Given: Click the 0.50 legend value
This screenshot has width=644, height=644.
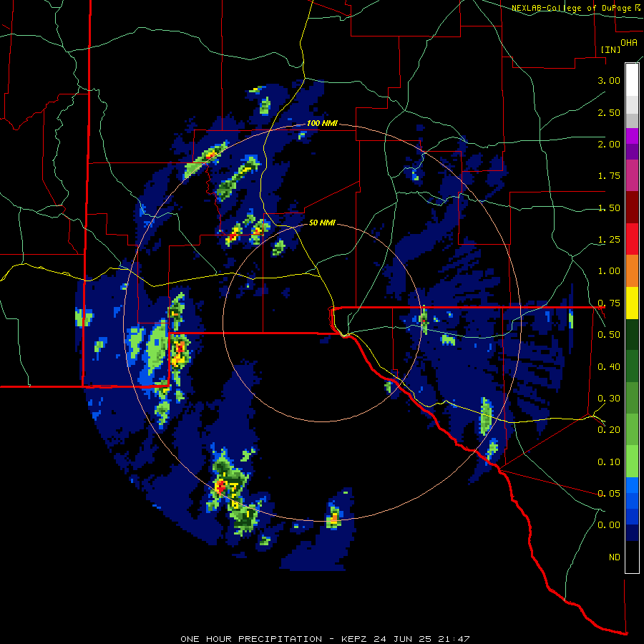Looking at the screenshot, I should point(609,335).
